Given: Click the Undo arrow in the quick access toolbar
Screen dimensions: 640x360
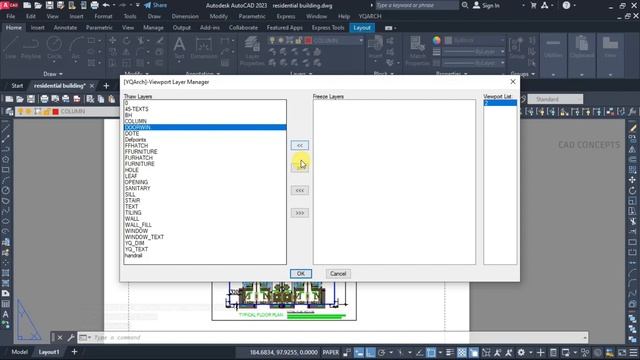Looking at the screenshot, I should (x=106, y=5).
